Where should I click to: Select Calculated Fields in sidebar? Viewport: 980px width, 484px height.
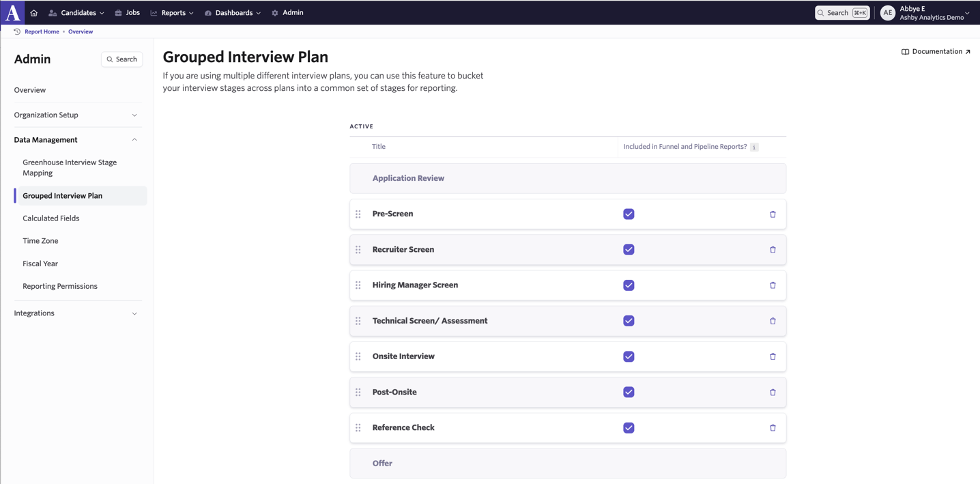(x=51, y=218)
